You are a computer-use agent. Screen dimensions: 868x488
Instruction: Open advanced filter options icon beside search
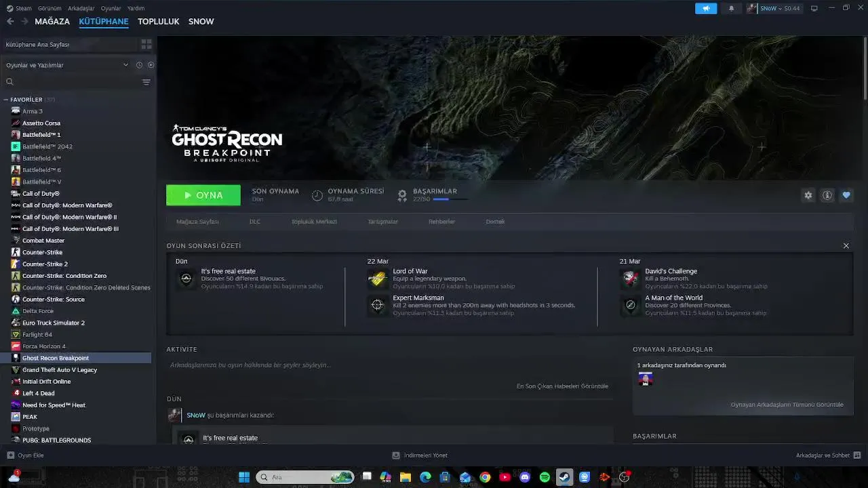(x=146, y=82)
